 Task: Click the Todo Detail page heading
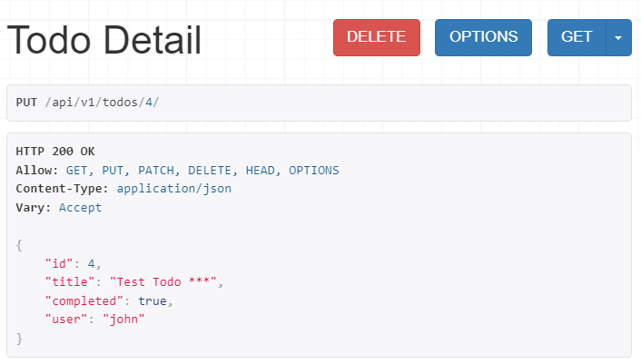tap(104, 41)
